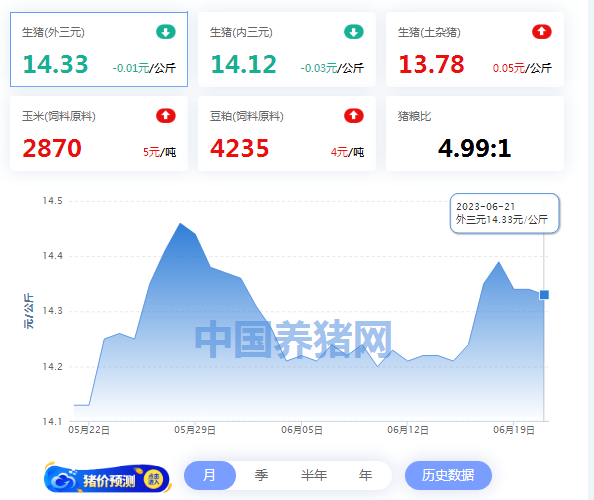Open the 猪价预测 price forecast banner
The height and width of the screenshot is (500, 594).
[108, 479]
